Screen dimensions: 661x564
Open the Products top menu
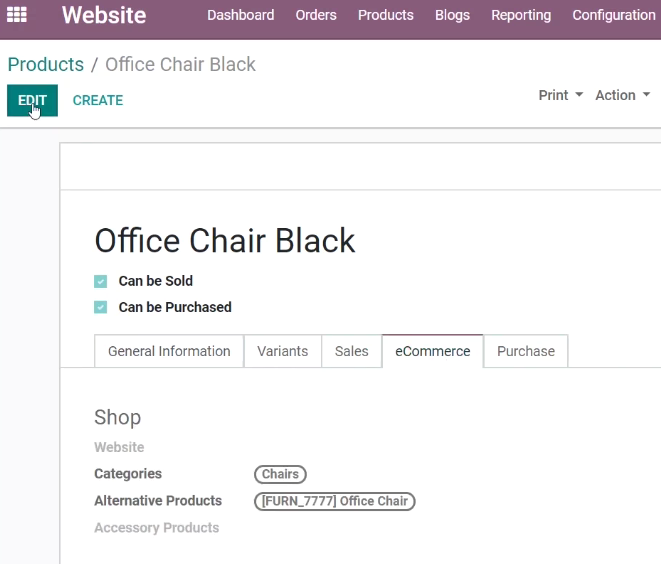click(386, 15)
